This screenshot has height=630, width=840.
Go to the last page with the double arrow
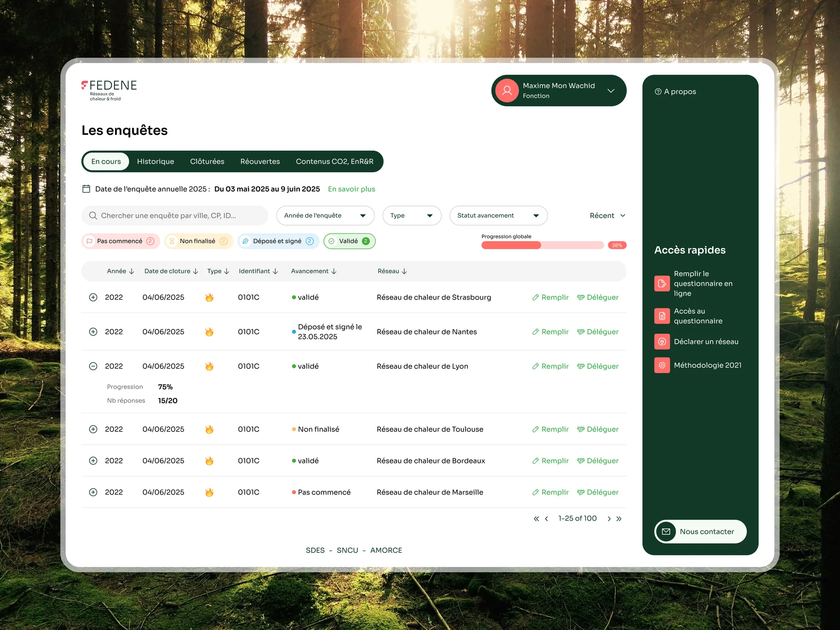[619, 519]
